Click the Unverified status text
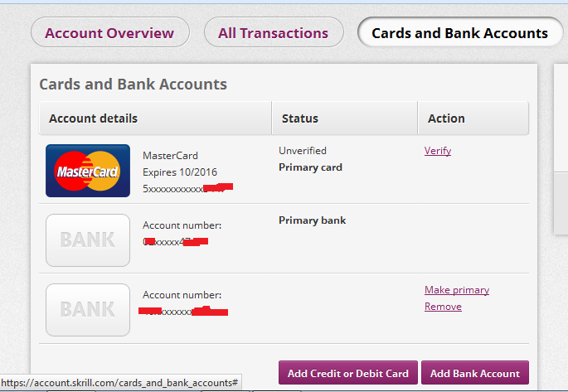Viewport: 568px width, 392px height. pyautogui.click(x=303, y=151)
